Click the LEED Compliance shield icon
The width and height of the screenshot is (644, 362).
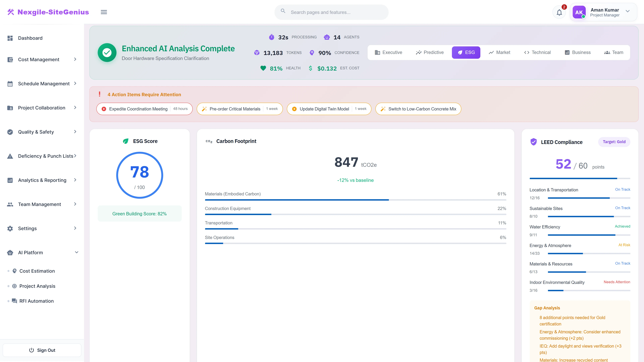coord(533,142)
